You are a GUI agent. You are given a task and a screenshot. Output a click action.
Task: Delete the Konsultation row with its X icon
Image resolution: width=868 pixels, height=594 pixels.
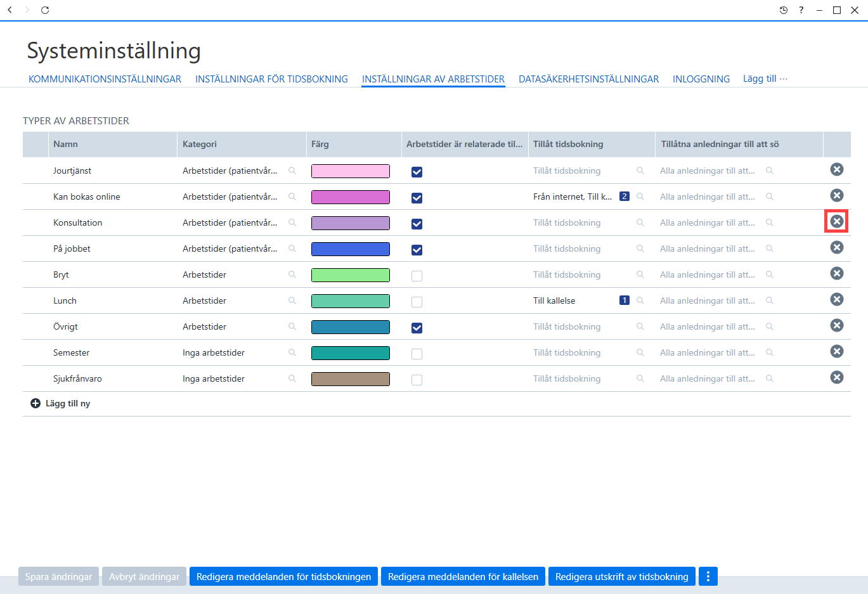click(837, 221)
